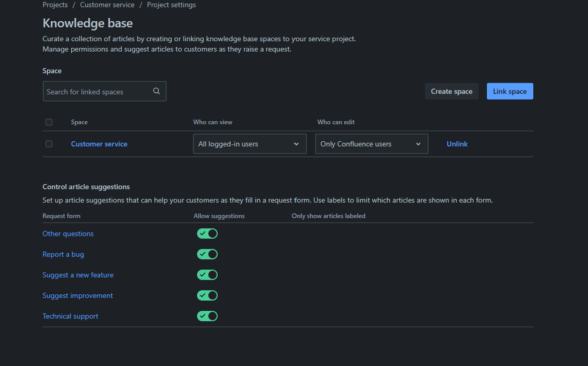Turn off suggestions for Suggest improvement
The height and width of the screenshot is (366, 588).
point(207,295)
